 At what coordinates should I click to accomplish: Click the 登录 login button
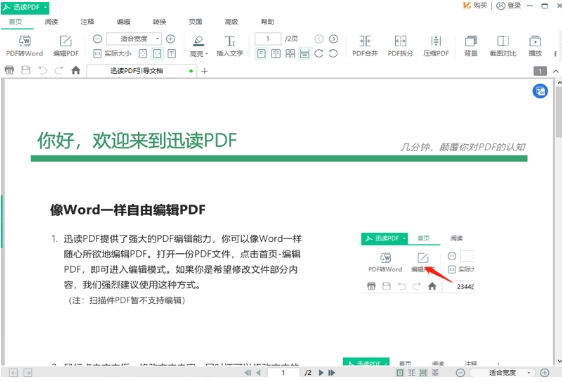click(x=509, y=6)
